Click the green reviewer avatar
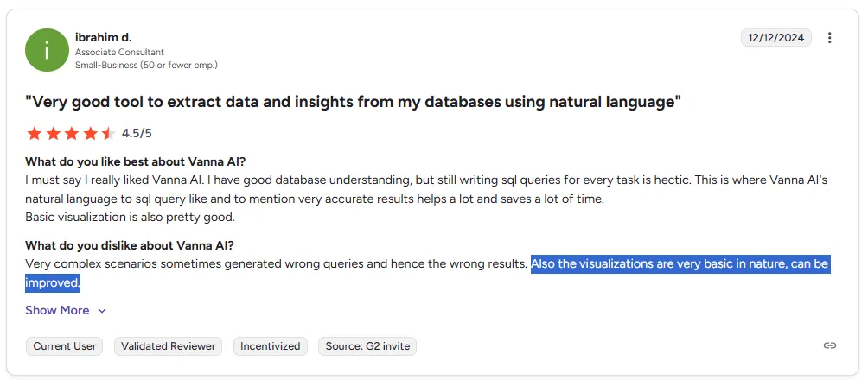The image size is (868, 380). coord(47,50)
